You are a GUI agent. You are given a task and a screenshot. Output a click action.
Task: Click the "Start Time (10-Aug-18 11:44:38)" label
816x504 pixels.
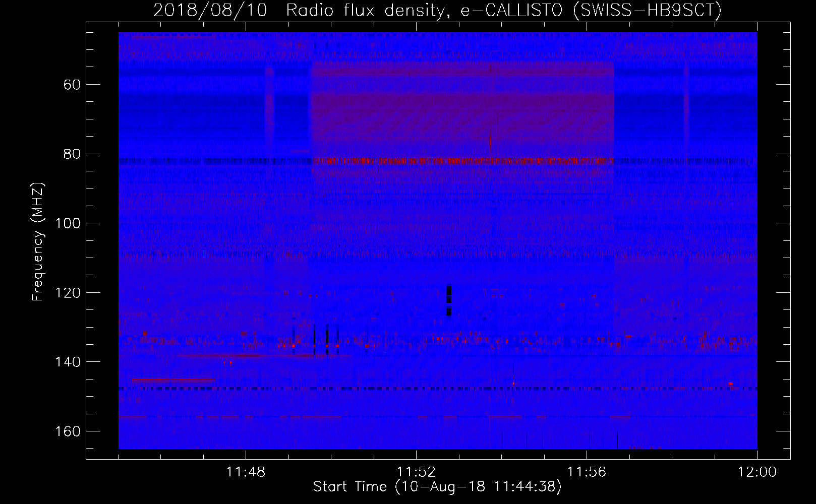437,487
